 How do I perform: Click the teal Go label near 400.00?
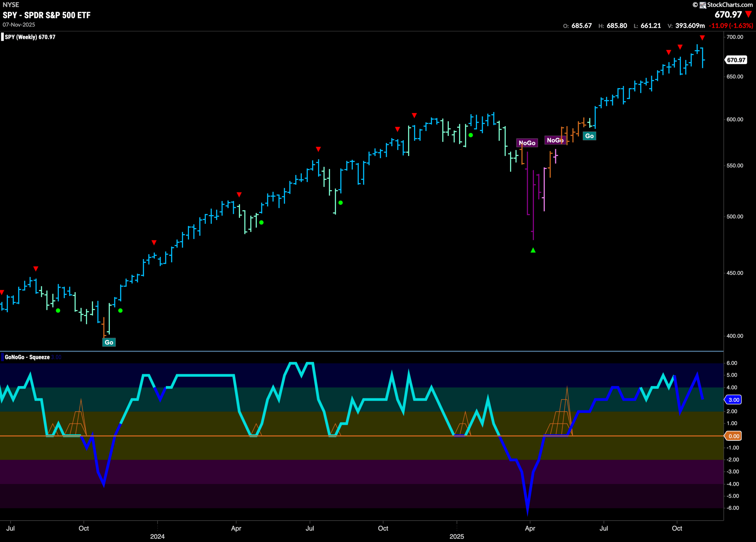tap(109, 342)
